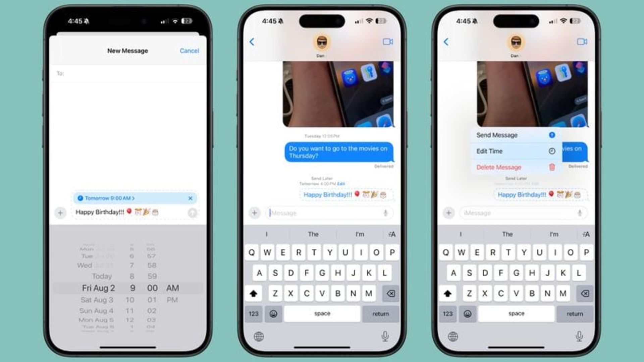Dismiss the scheduled send with X button

tap(190, 198)
